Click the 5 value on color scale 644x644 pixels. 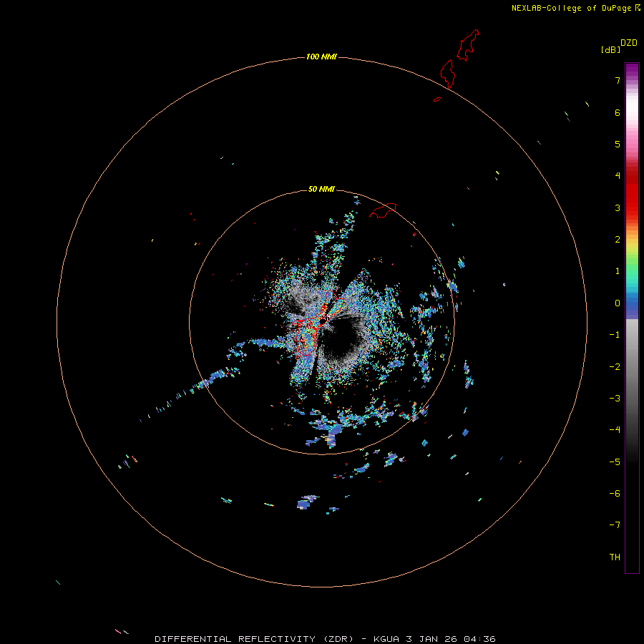[x=618, y=144]
